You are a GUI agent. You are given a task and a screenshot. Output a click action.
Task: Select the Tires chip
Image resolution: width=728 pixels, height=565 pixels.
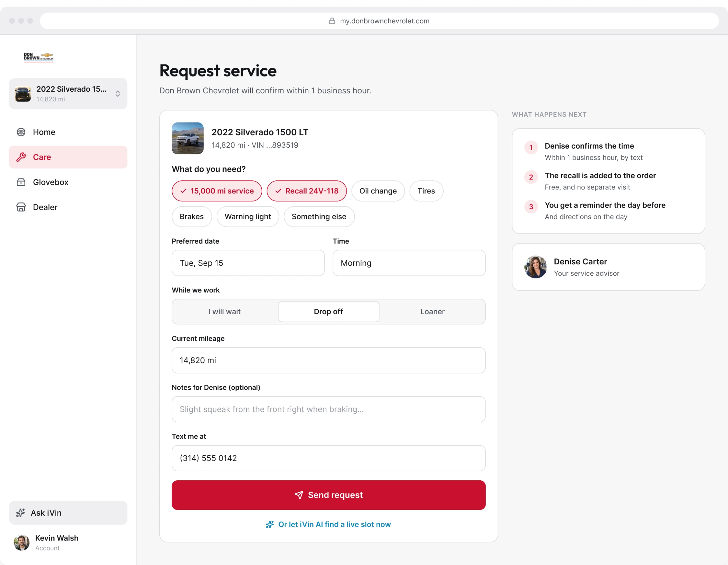point(426,191)
